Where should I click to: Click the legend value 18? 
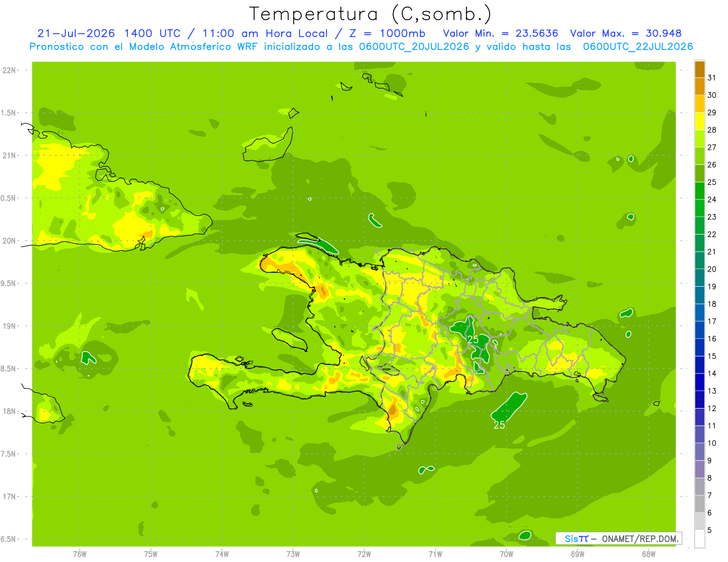pyautogui.click(x=712, y=304)
